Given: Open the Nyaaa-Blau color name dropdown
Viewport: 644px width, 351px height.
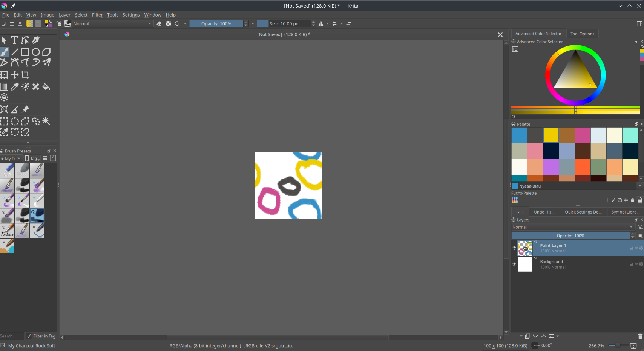Looking at the screenshot, I should (x=639, y=186).
